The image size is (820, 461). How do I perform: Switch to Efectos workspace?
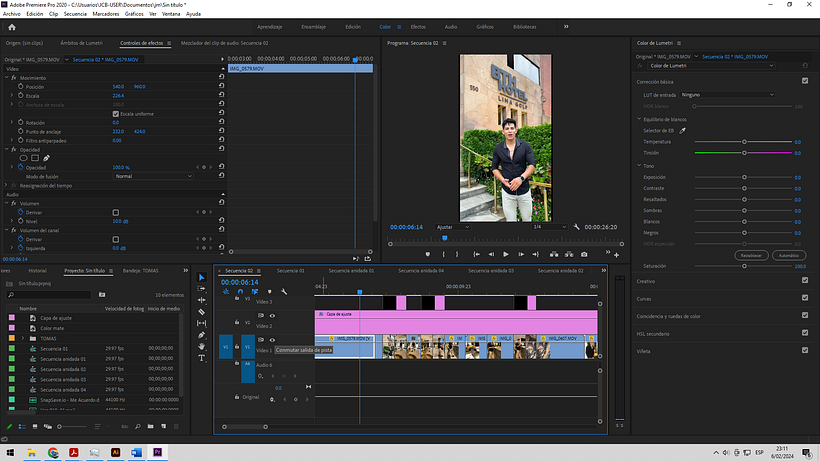point(418,27)
